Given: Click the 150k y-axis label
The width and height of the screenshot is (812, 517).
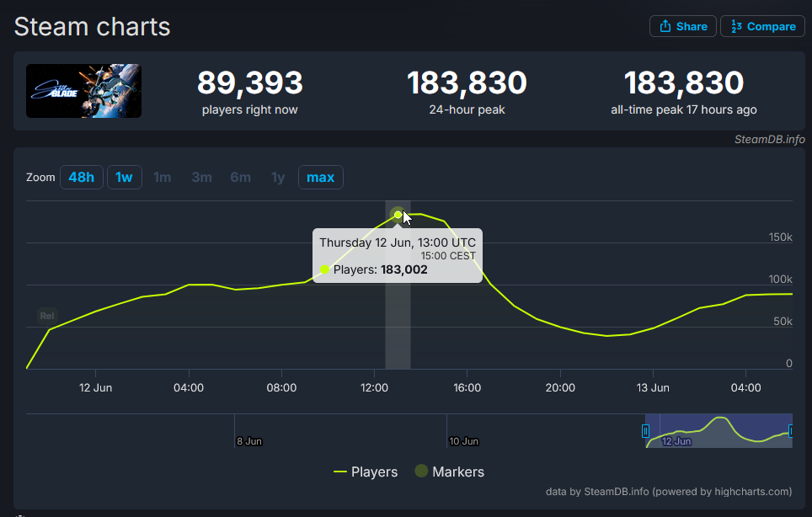Looking at the screenshot, I should [780, 237].
